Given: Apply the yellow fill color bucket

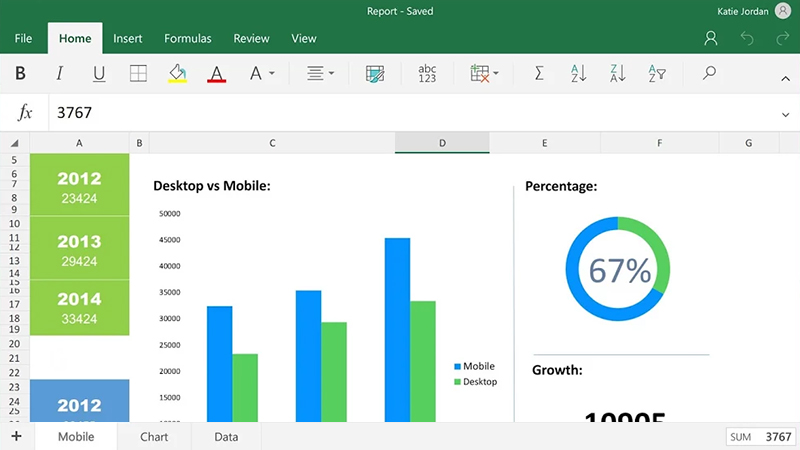Looking at the screenshot, I should 178,73.
